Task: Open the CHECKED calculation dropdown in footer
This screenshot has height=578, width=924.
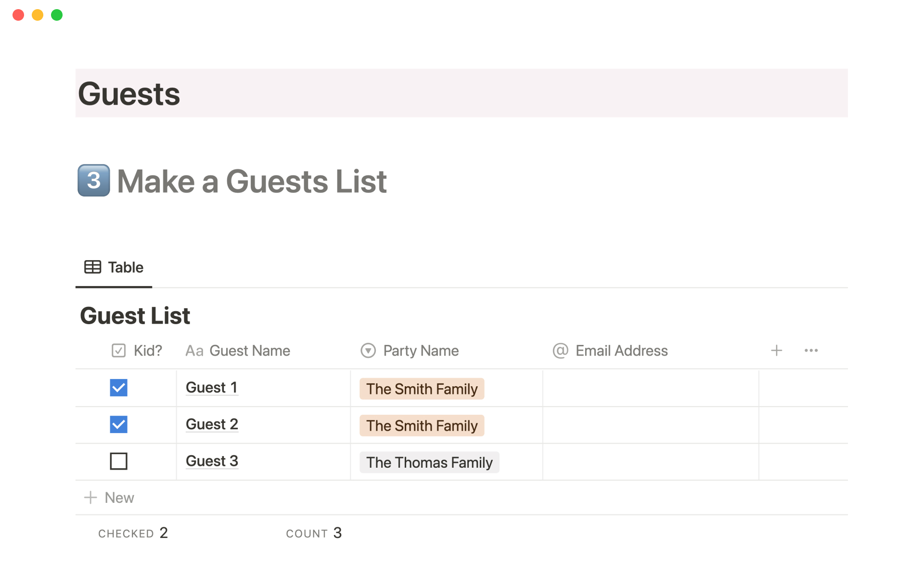Action: (133, 533)
